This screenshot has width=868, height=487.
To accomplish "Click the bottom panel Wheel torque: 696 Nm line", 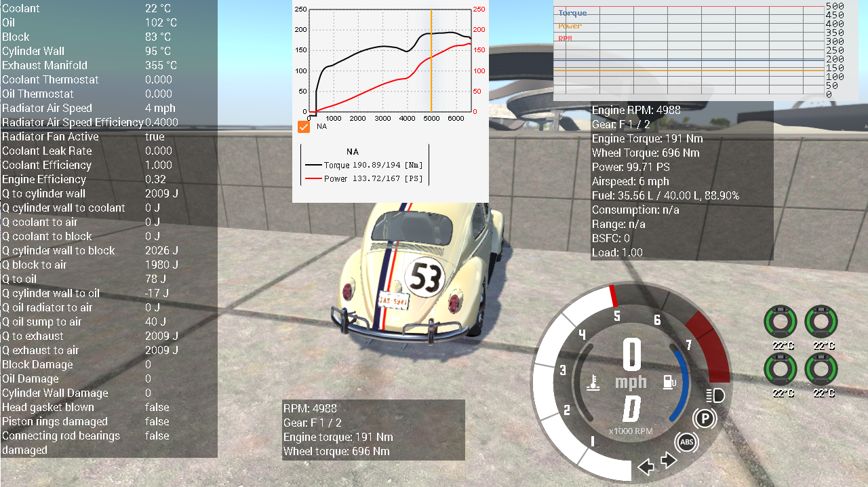I will coord(336,451).
